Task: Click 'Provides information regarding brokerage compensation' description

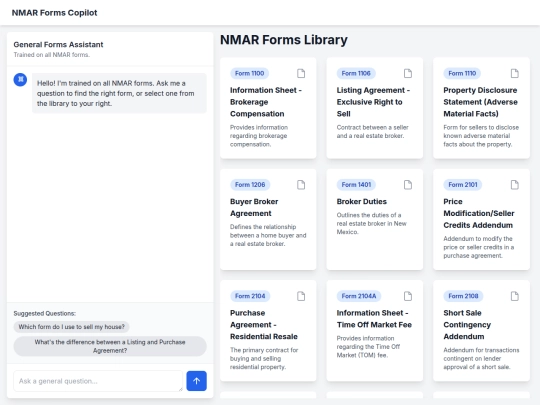Action: pos(259,136)
